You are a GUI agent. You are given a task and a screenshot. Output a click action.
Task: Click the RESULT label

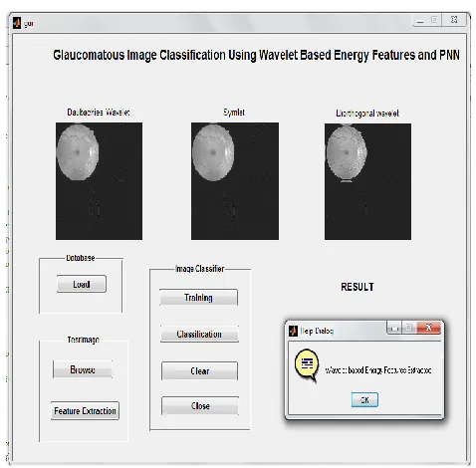357,287
